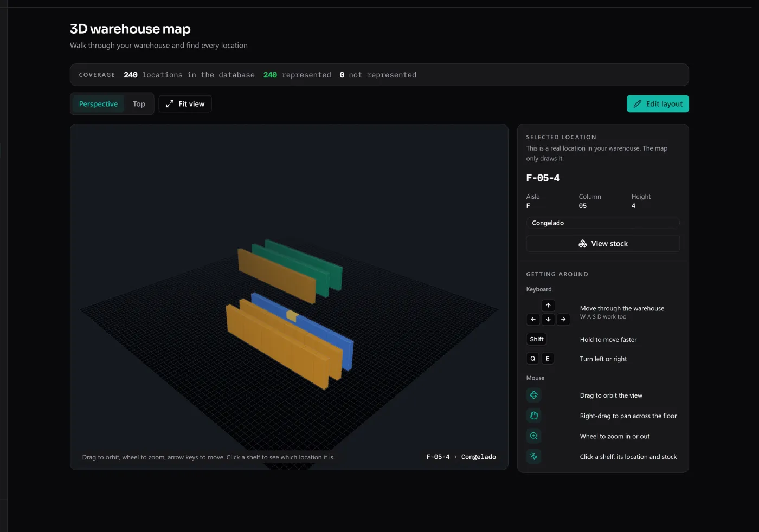759x532 pixels.
Task: Click the Shift key badge
Action: point(537,340)
